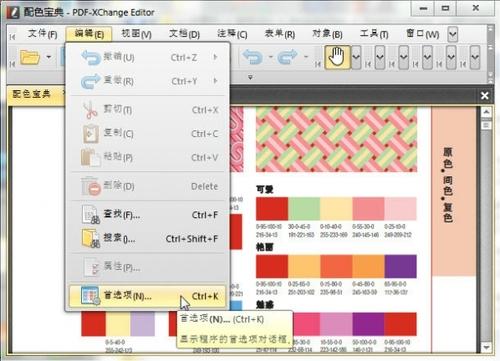This screenshot has width=500, height=361.
Task: Click the toolbar redo arrow icon
Action: point(288,57)
